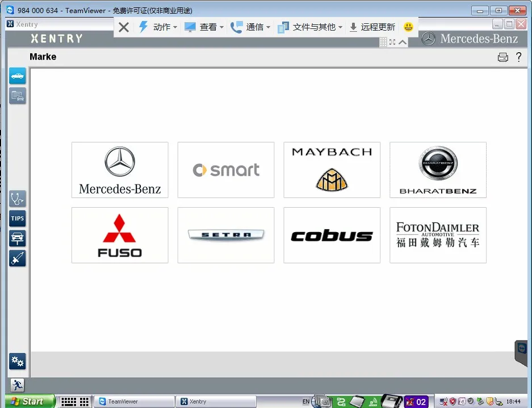
Task: Click the green transfer arrows tray icon
Action: click(x=341, y=402)
